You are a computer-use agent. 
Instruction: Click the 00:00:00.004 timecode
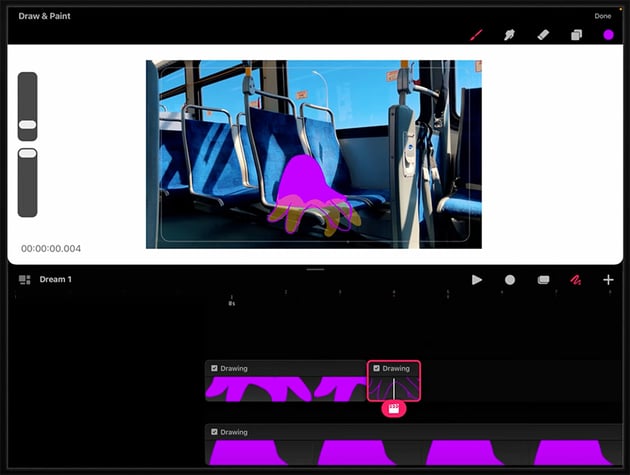[x=51, y=249]
